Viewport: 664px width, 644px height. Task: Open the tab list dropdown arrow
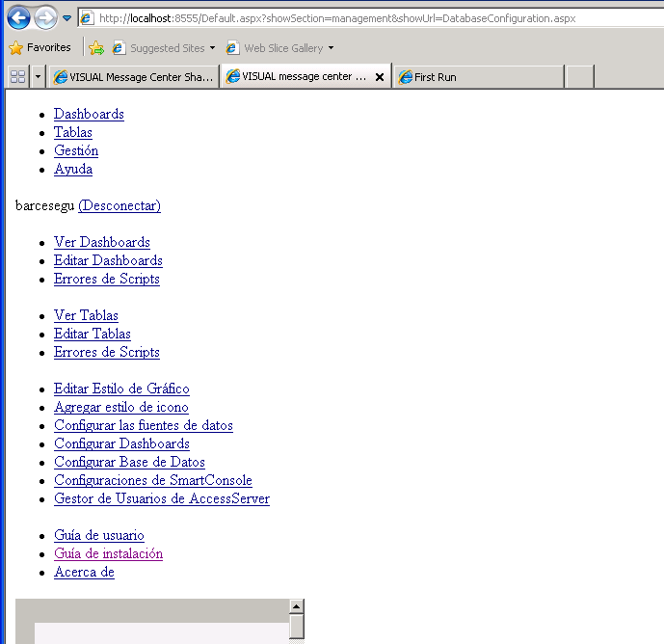click(x=38, y=77)
